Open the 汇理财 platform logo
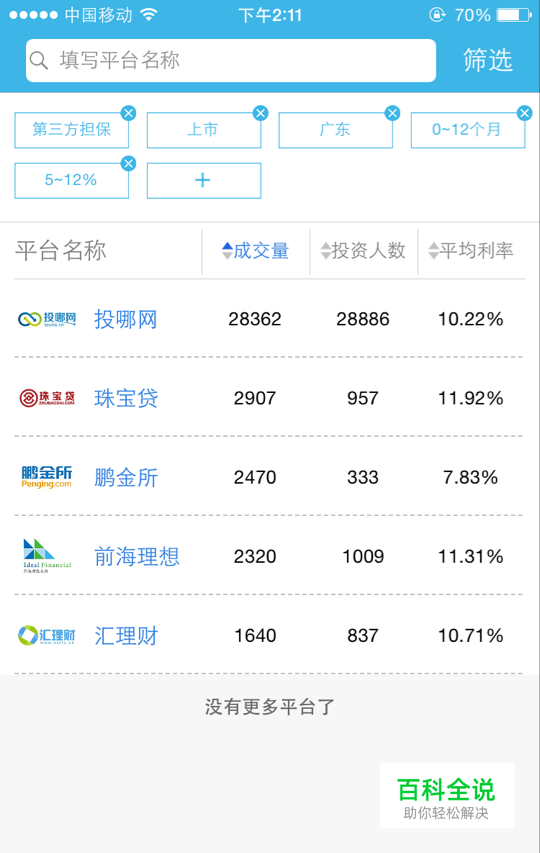Viewport: 540px width, 853px height. pos(47,635)
